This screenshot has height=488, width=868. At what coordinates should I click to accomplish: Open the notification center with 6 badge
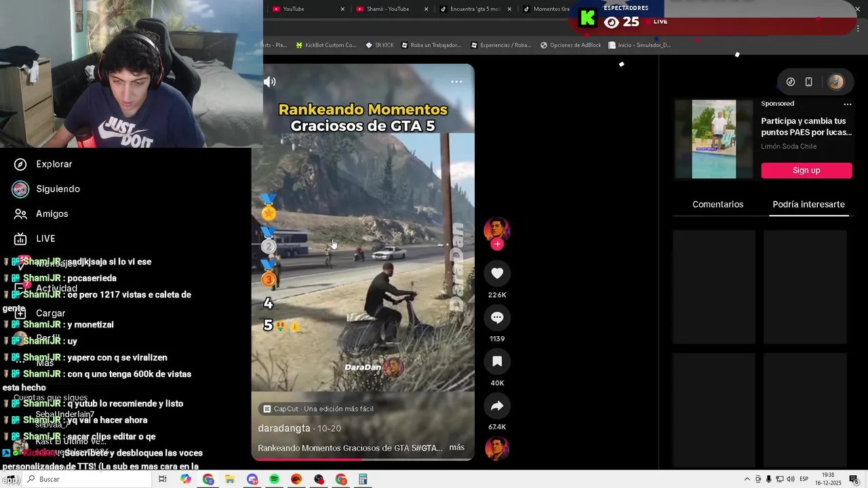point(854,479)
